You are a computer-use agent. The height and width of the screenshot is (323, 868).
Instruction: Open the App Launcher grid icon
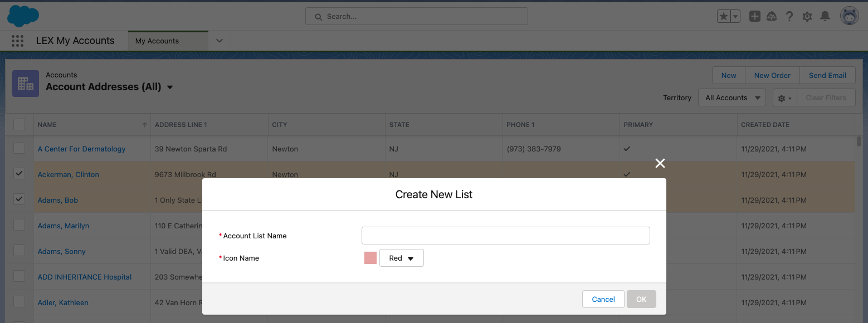[17, 41]
